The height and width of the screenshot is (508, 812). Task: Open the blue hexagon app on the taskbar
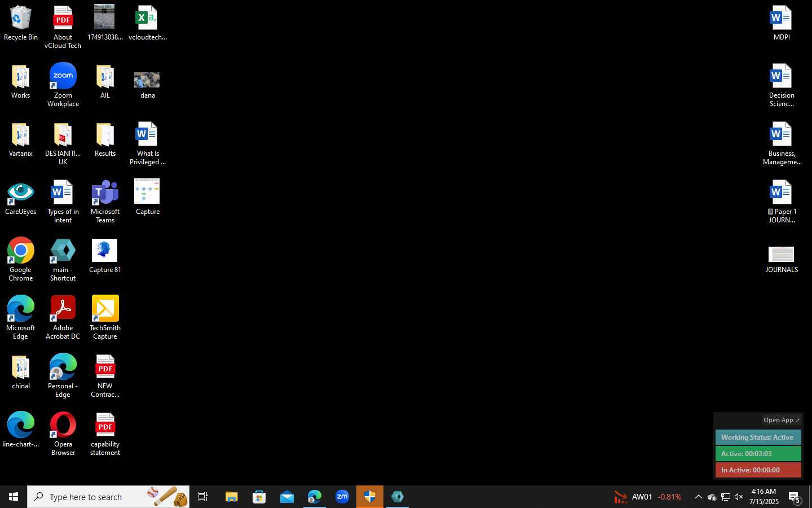398,497
